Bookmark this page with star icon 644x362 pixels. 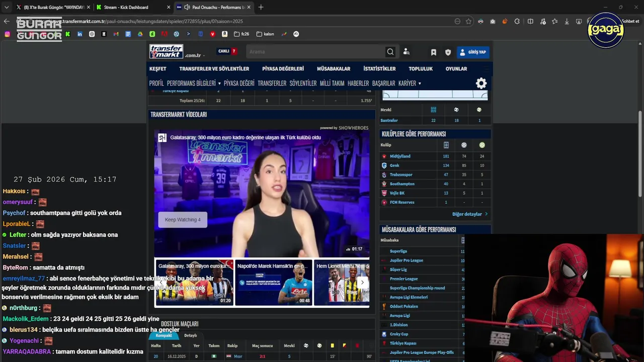point(468,21)
